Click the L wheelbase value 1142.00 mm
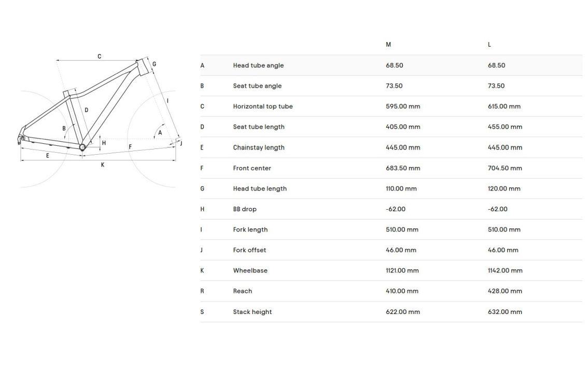Viewport: 588px width, 368px height. point(505,270)
